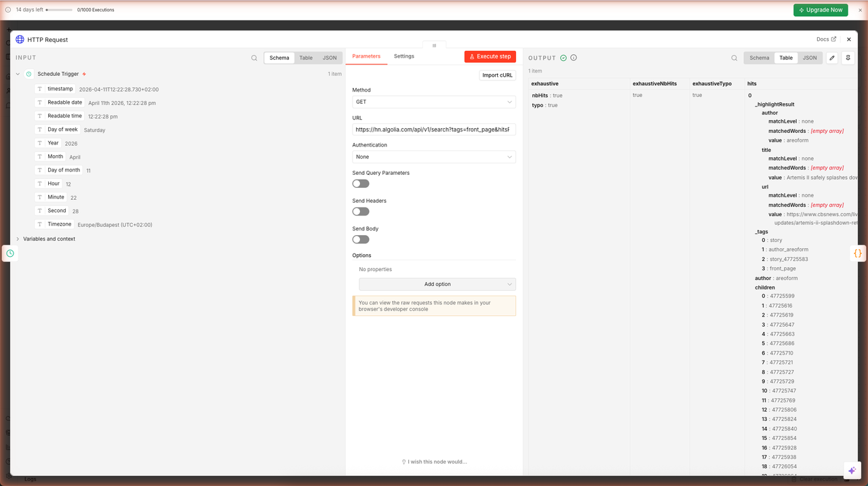Open the AI assistant sparkle icon
The image size is (868, 486).
(852, 470)
